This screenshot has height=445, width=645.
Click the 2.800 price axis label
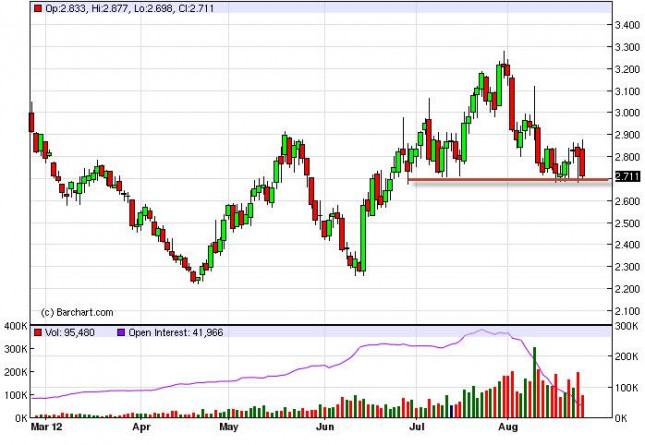click(627, 157)
